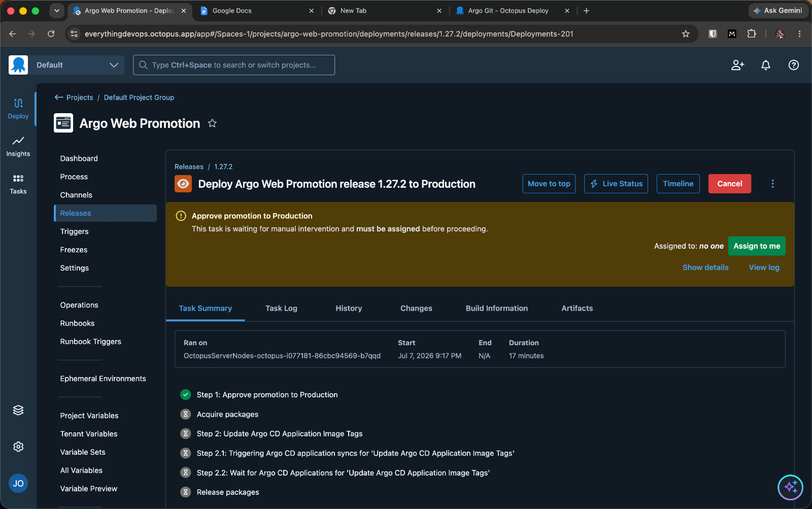Viewport: 812px width, 509px height.
Task: Cancel the deployment with red Cancel button
Action: coord(730,184)
